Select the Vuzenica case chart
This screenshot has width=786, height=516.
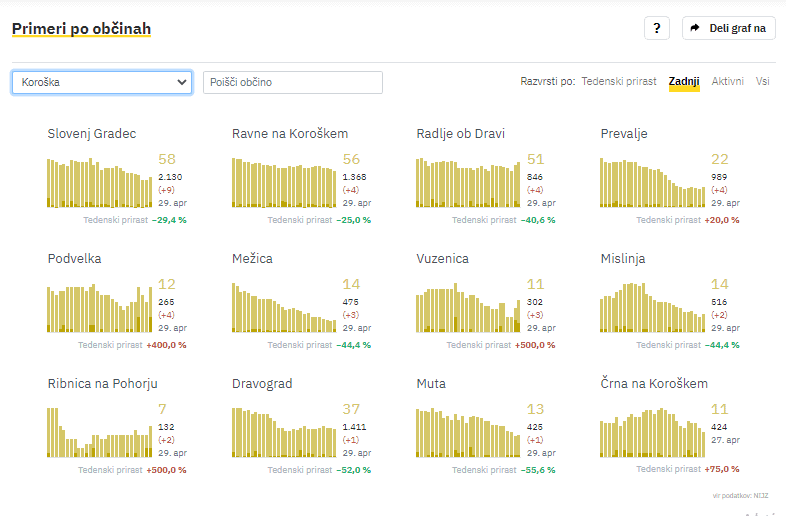(x=468, y=307)
